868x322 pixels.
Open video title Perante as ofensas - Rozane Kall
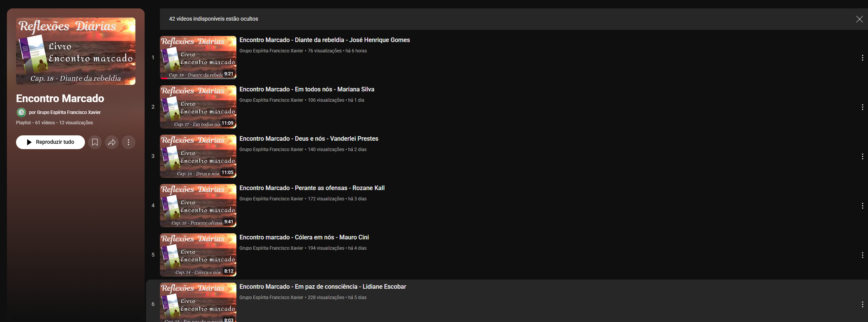pyautogui.click(x=312, y=188)
